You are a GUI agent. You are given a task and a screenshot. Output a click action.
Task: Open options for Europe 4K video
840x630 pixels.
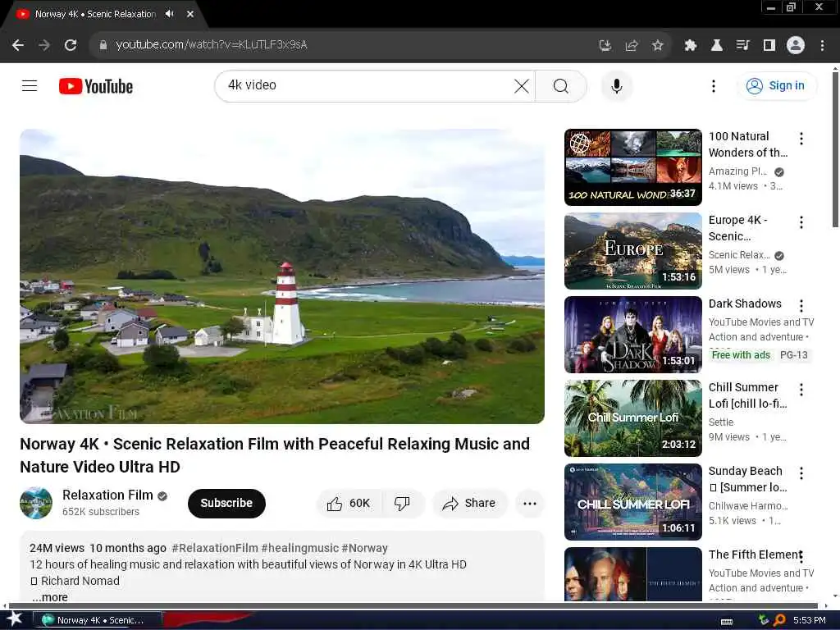801,222
